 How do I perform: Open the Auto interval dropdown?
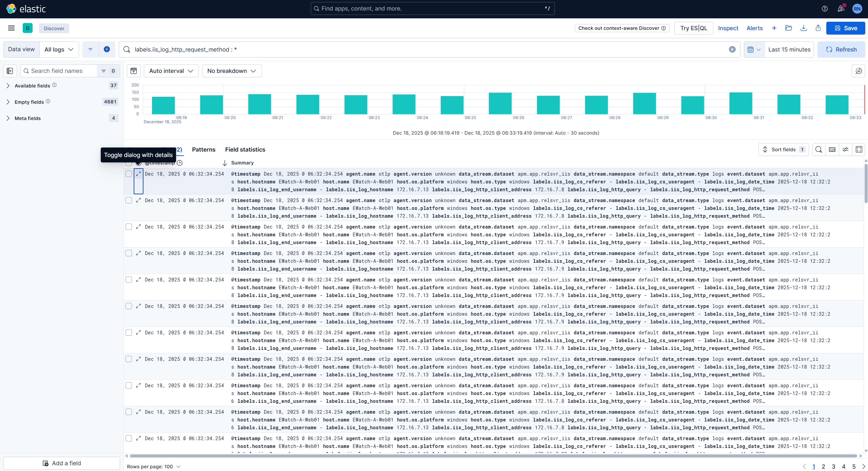(171, 71)
